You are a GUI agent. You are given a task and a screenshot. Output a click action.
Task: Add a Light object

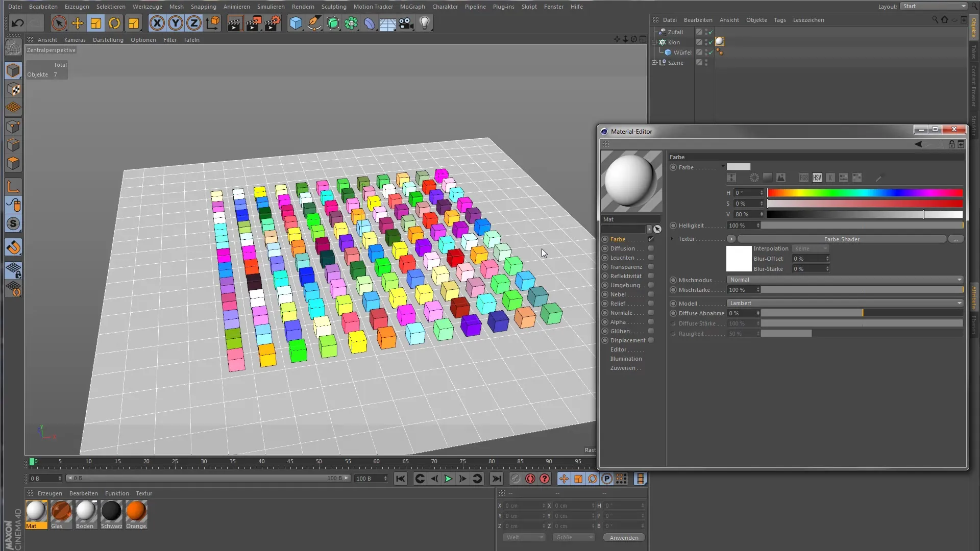425,23
